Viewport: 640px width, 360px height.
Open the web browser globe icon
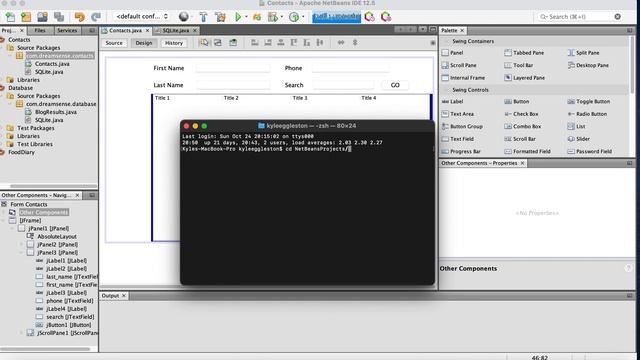(x=184, y=17)
